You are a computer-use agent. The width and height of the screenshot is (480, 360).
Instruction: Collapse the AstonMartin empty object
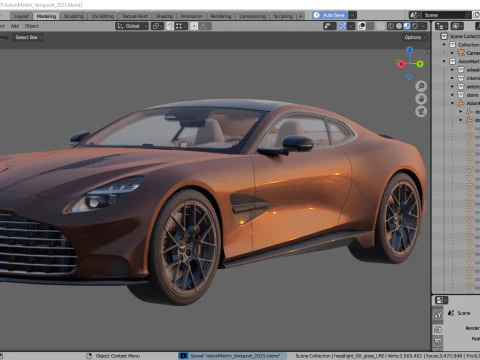452,103
